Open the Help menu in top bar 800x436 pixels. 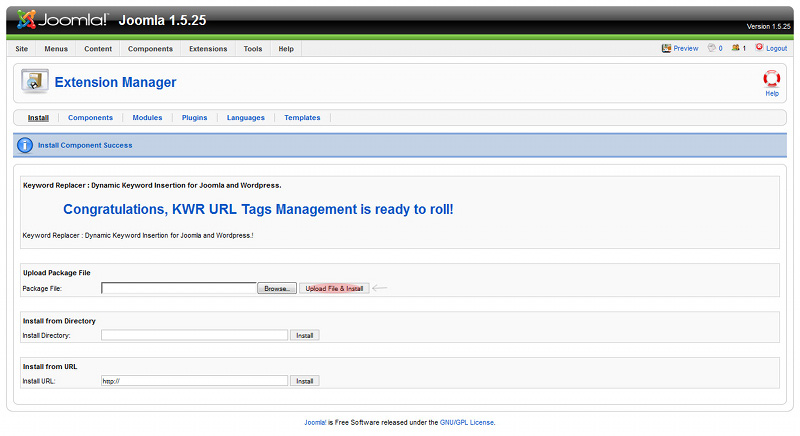click(x=286, y=49)
